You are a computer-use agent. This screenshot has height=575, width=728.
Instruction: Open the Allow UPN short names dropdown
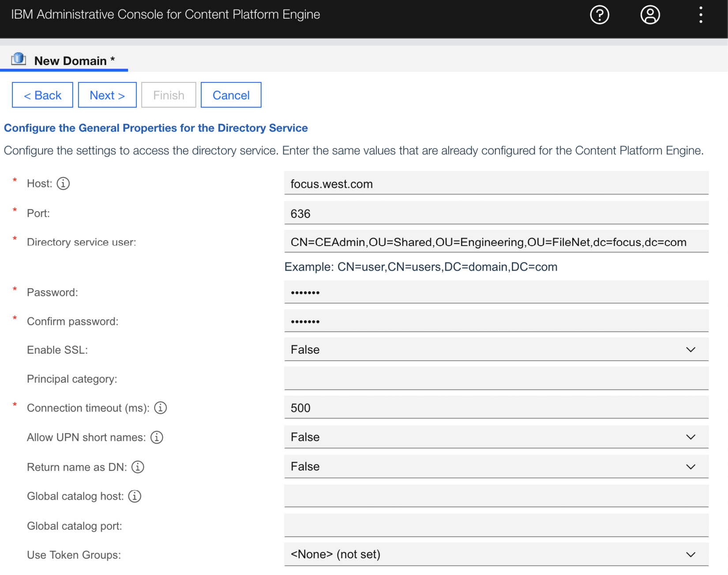[496, 437]
